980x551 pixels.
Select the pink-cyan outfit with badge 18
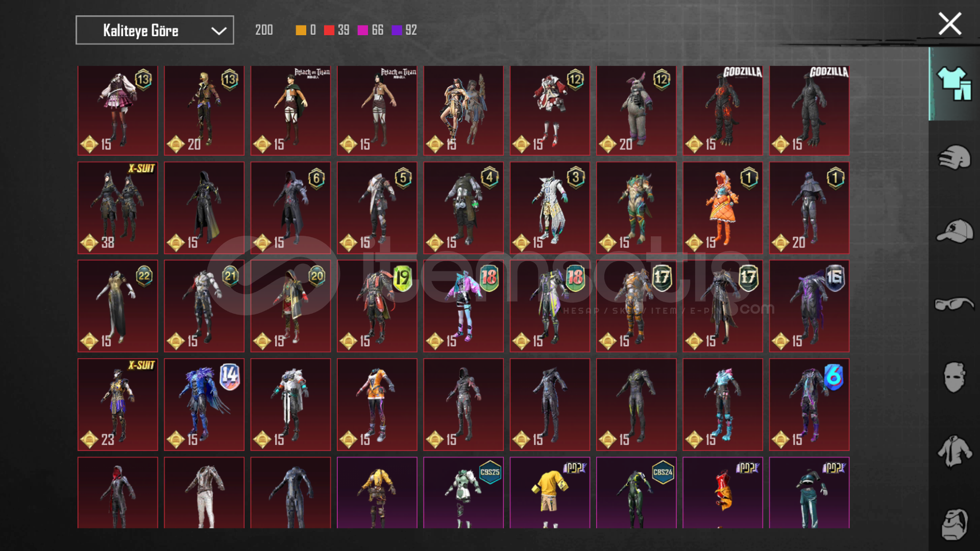463,306
